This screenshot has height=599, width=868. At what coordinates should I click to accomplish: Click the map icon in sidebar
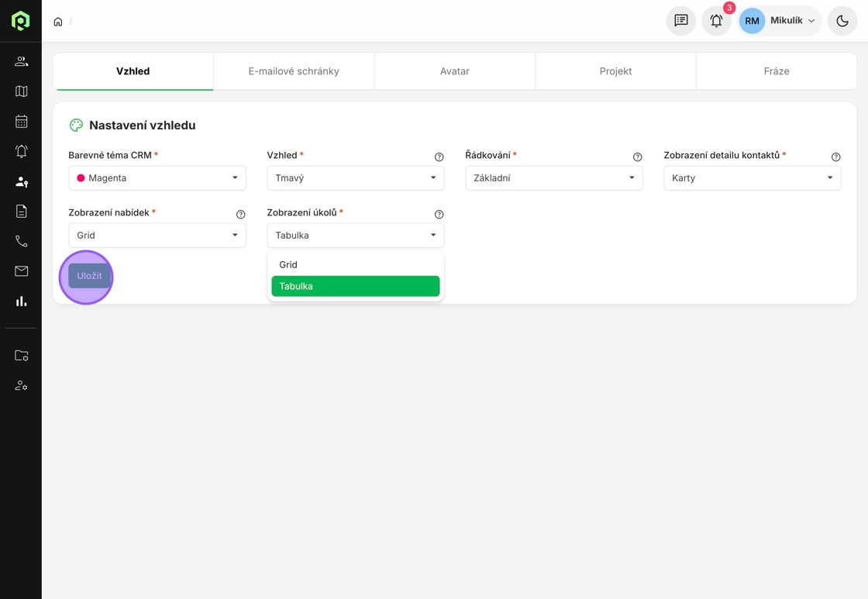(21, 91)
